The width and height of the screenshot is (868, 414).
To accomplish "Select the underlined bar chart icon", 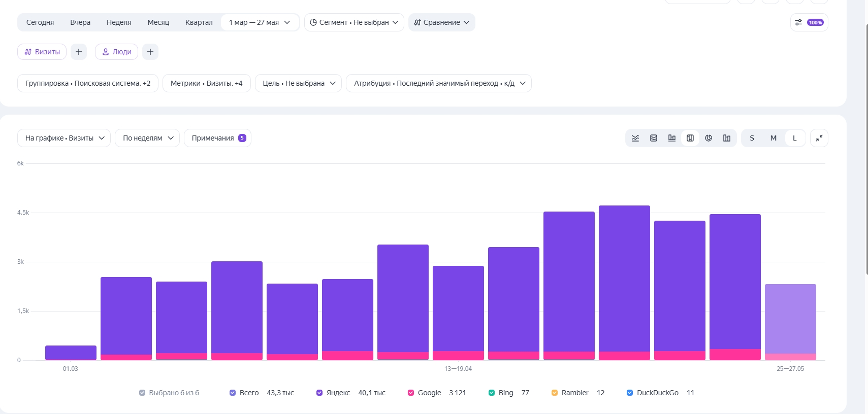I will (x=672, y=138).
